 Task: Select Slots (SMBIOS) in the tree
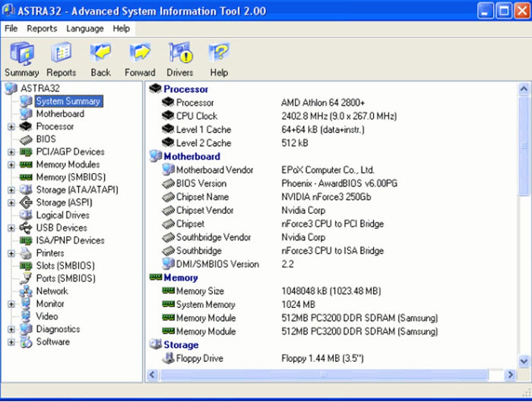(x=65, y=265)
